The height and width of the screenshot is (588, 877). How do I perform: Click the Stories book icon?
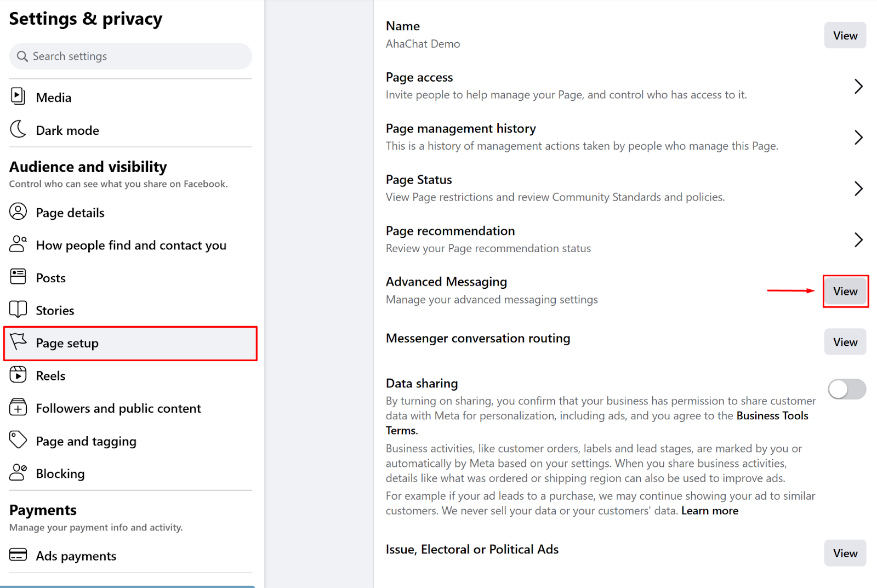coord(18,309)
